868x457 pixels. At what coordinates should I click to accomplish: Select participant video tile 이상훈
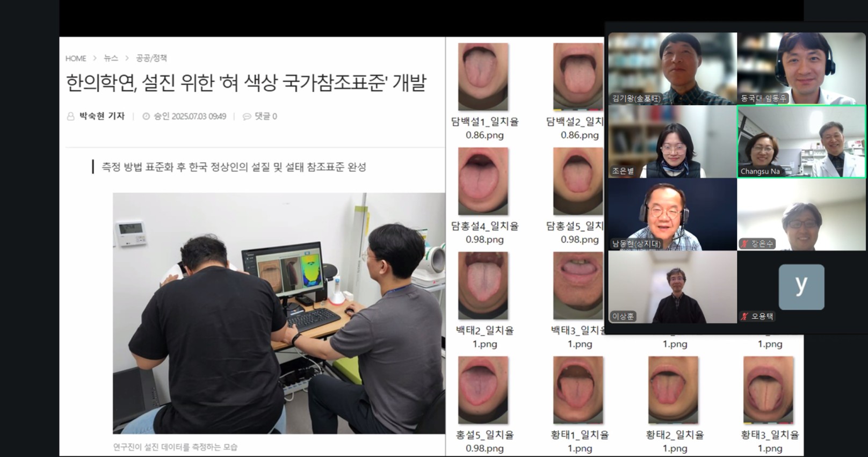pos(672,287)
